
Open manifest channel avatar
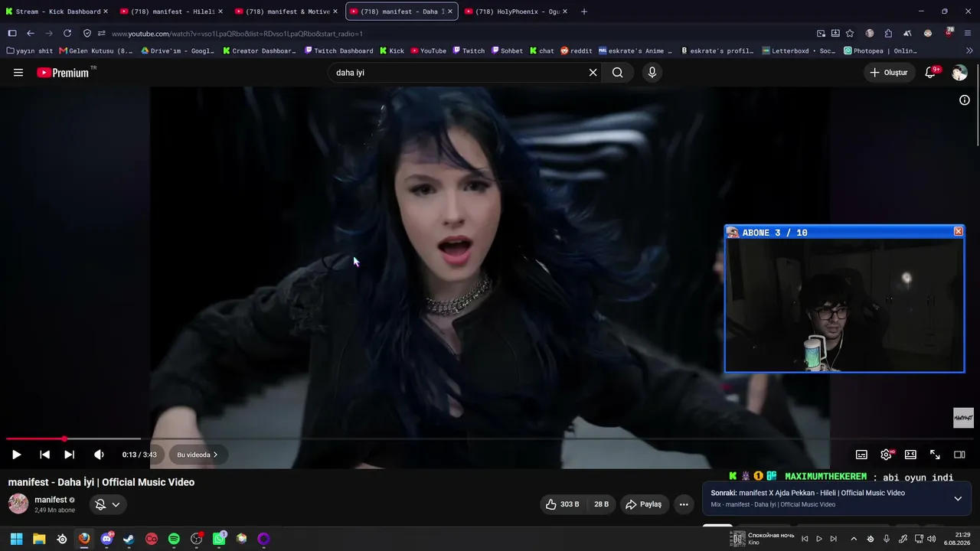[18, 504]
